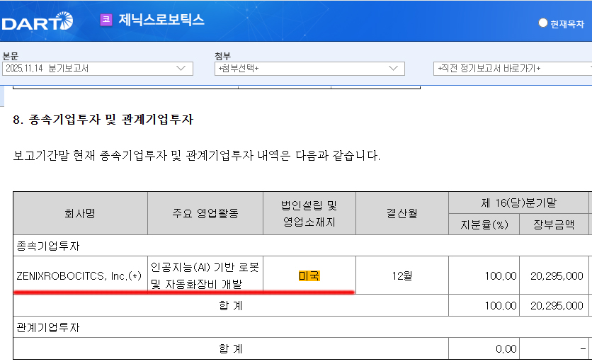Click 20,295,000 in ZENIXROBOCITCS row
Image resolution: width=592 pixels, height=364 pixels.
[x=557, y=276]
